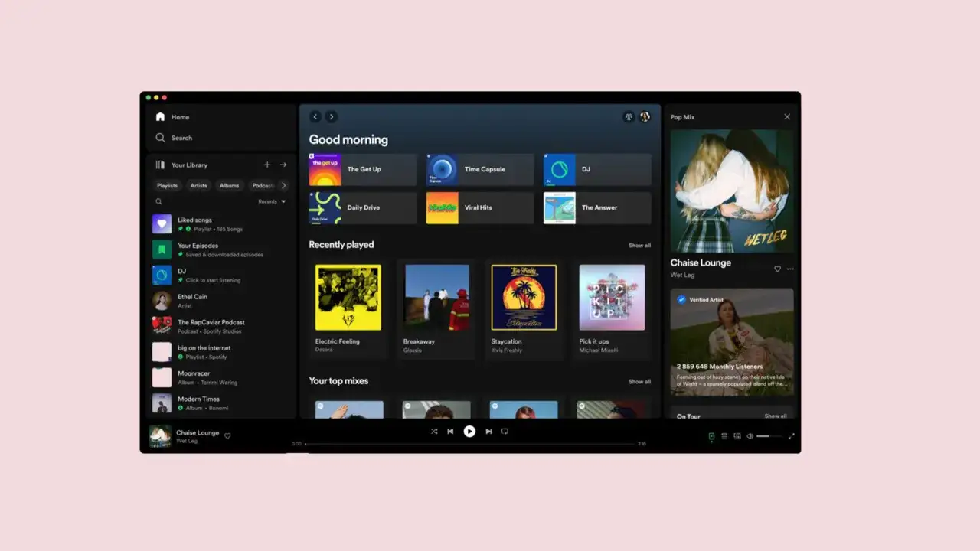Filter the library by Albums

[x=230, y=185]
